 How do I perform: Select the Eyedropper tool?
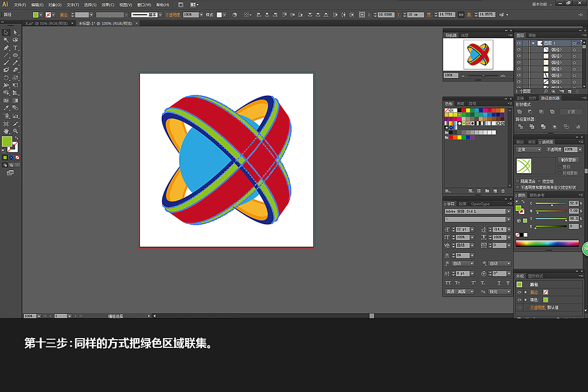pos(6,108)
